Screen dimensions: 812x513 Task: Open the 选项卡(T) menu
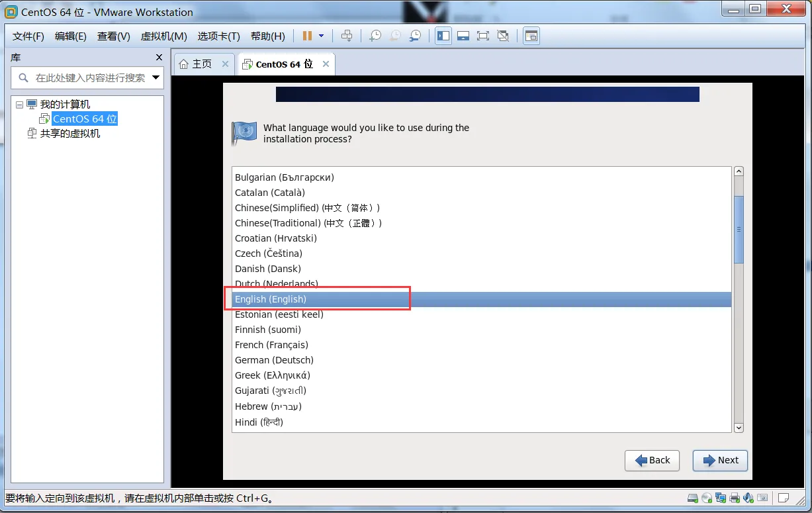pos(220,36)
